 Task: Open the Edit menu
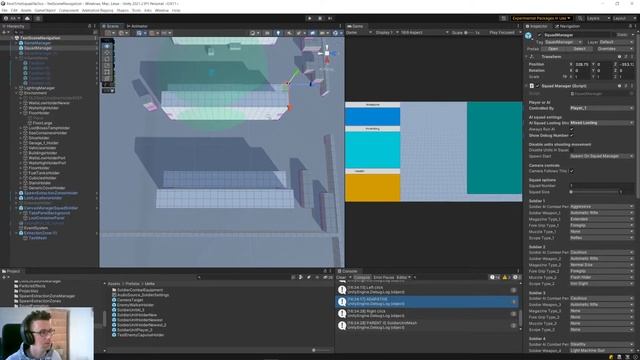click(x=14, y=10)
